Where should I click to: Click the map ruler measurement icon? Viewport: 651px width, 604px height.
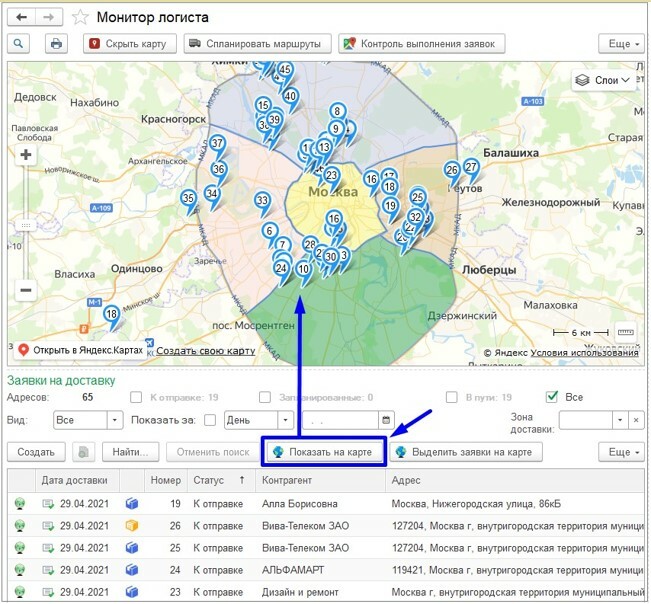[627, 332]
